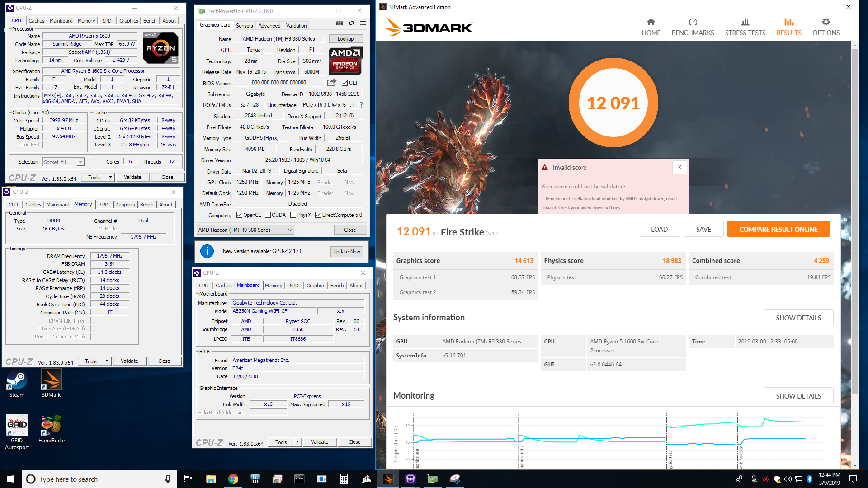Screen dimensions: 868x488
Task: Switch to Sensors tab in GPU-Z
Action: point(244,26)
